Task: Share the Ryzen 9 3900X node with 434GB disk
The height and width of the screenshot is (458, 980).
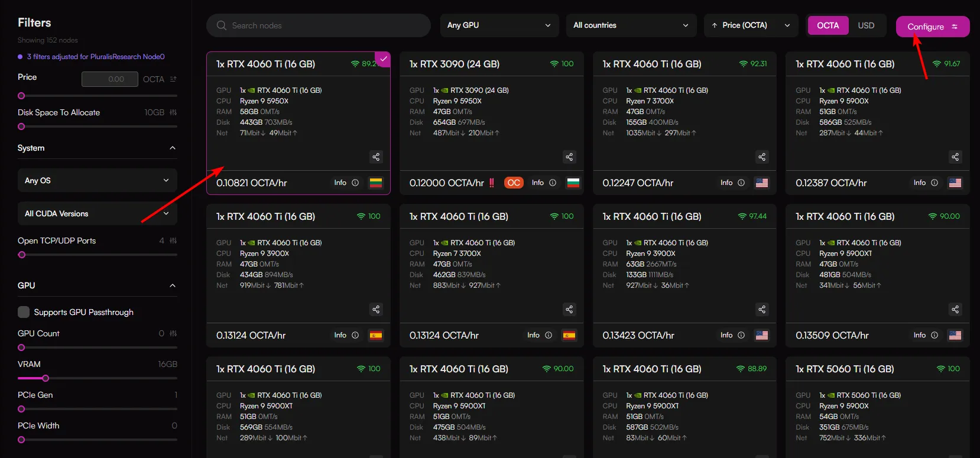Action: (376, 309)
